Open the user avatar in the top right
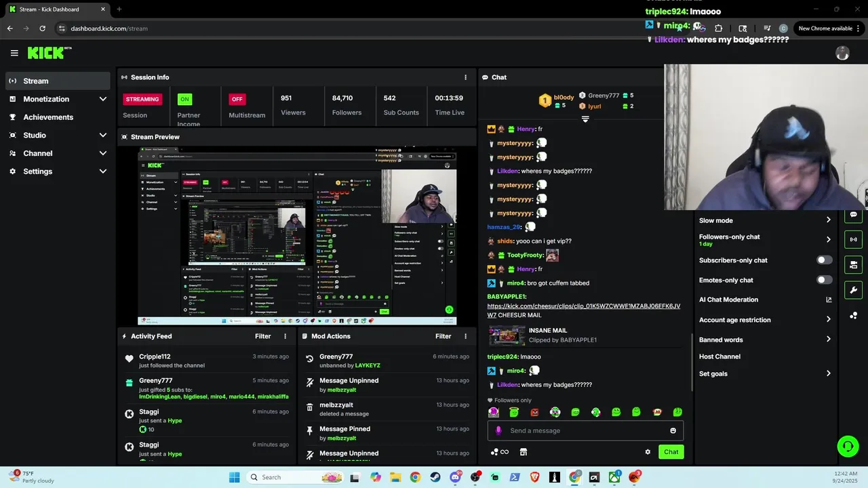868x488 pixels. click(x=842, y=53)
